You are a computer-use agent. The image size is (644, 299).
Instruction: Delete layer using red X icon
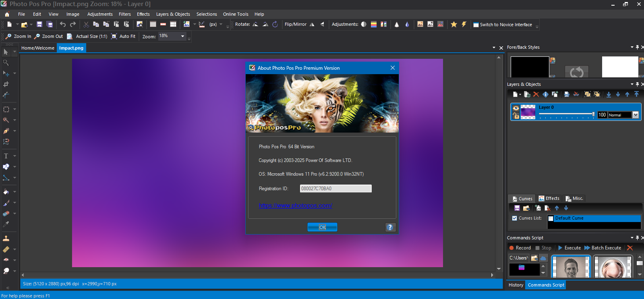[536, 94]
